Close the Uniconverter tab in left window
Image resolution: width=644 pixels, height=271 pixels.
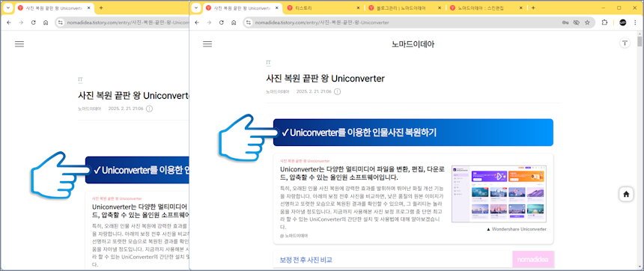[x=89, y=7]
